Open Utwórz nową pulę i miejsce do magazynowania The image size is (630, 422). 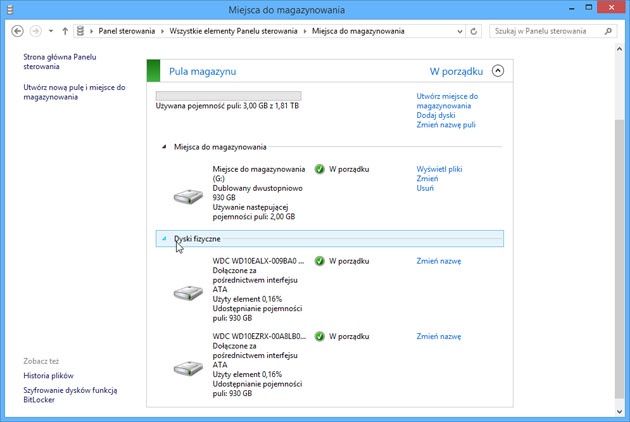74,92
